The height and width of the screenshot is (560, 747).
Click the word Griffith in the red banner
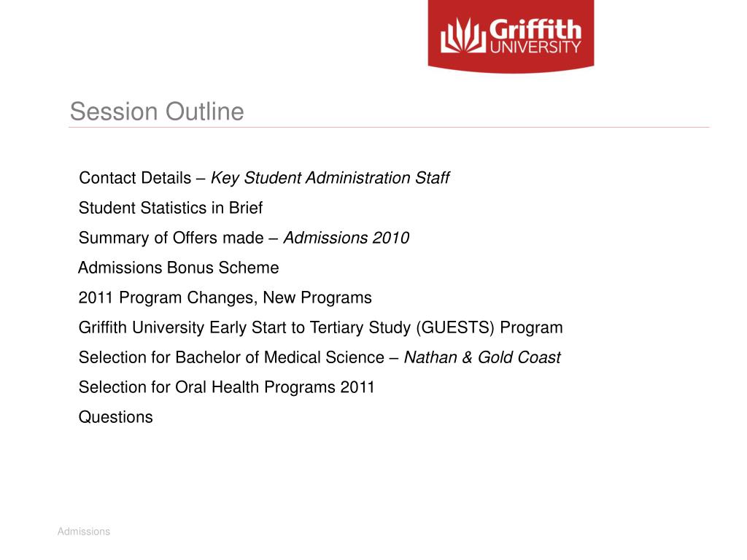point(535,29)
